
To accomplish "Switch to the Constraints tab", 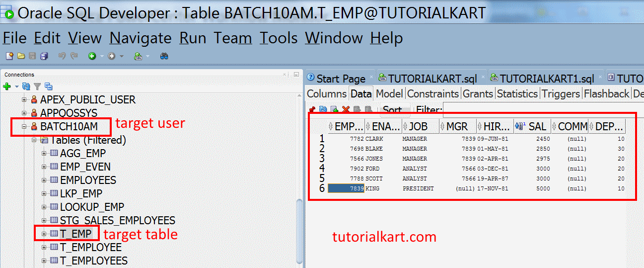I will pos(432,93).
